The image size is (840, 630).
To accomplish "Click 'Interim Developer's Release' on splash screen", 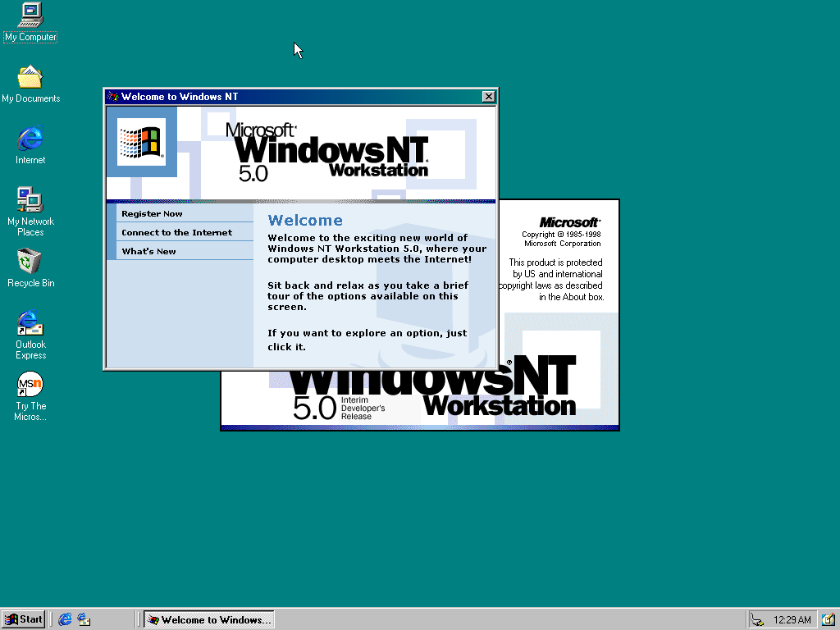I will [363, 409].
